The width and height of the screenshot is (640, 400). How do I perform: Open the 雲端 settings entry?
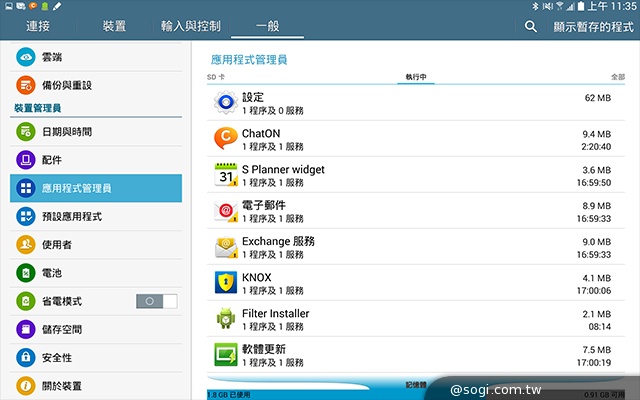[96, 57]
